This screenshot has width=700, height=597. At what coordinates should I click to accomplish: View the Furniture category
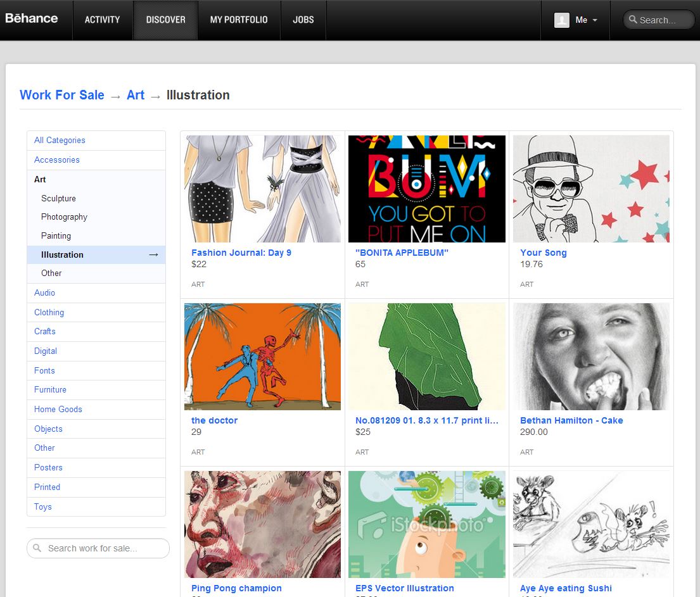pos(96,389)
